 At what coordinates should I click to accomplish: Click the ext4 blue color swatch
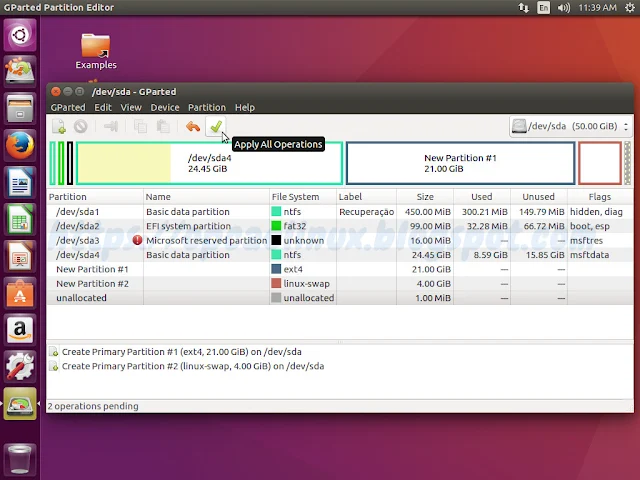pos(276,269)
